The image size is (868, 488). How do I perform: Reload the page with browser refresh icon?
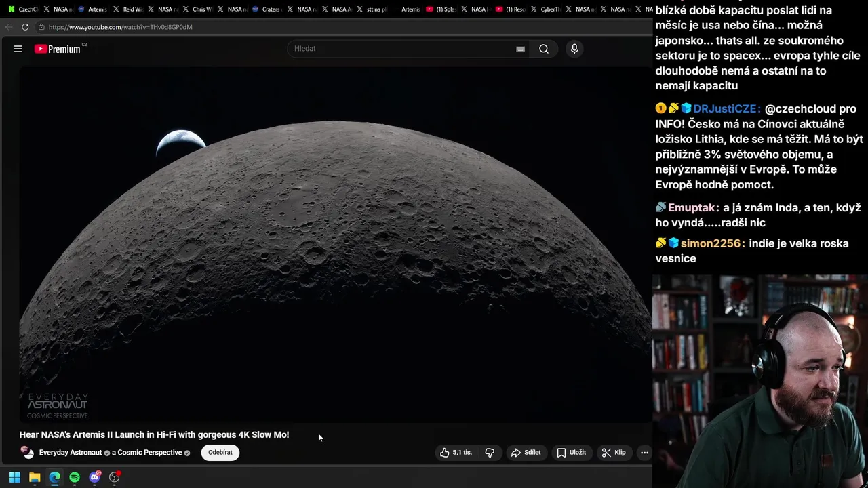(x=25, y=27)
